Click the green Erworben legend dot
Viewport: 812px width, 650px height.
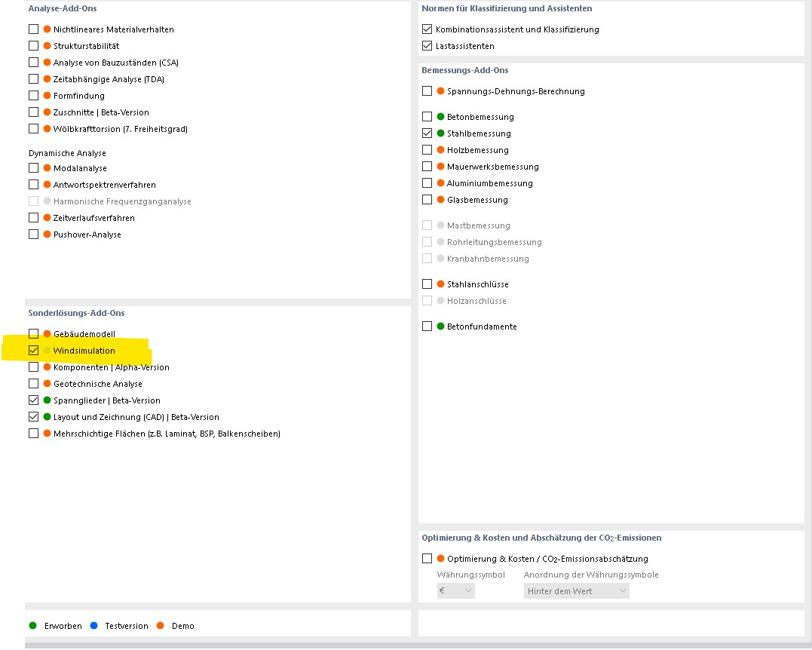[32, 626]
